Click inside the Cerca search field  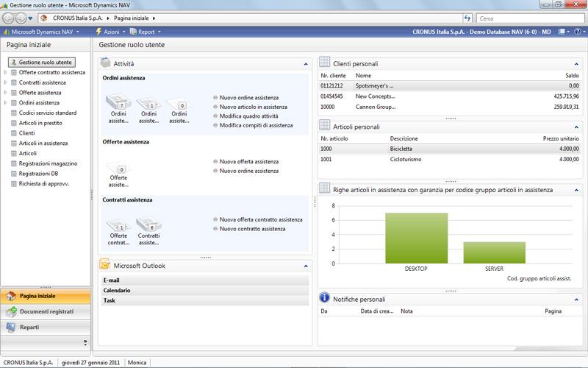(529, 18)
